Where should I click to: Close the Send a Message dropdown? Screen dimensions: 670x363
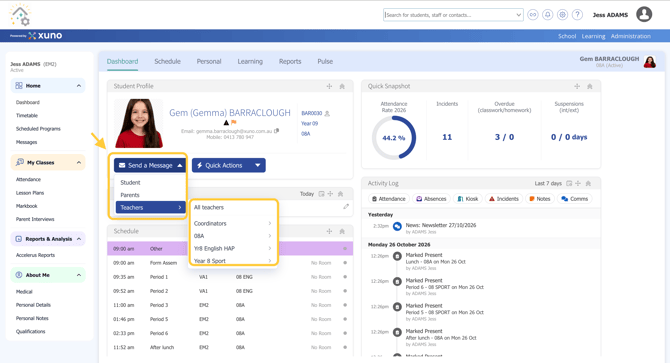[x=150, y=165]
